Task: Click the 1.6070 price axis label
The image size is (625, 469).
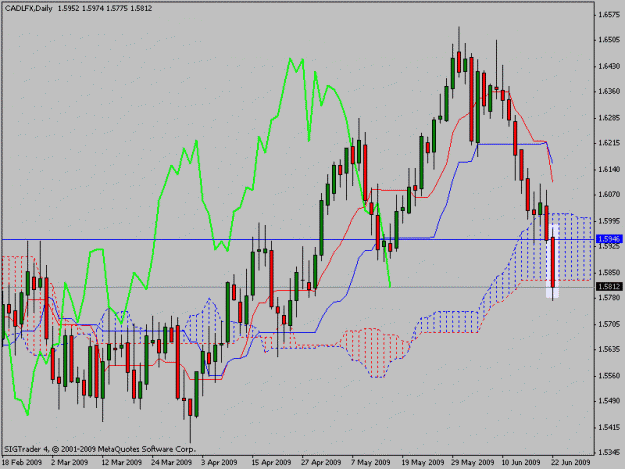Action: (609, 194)
